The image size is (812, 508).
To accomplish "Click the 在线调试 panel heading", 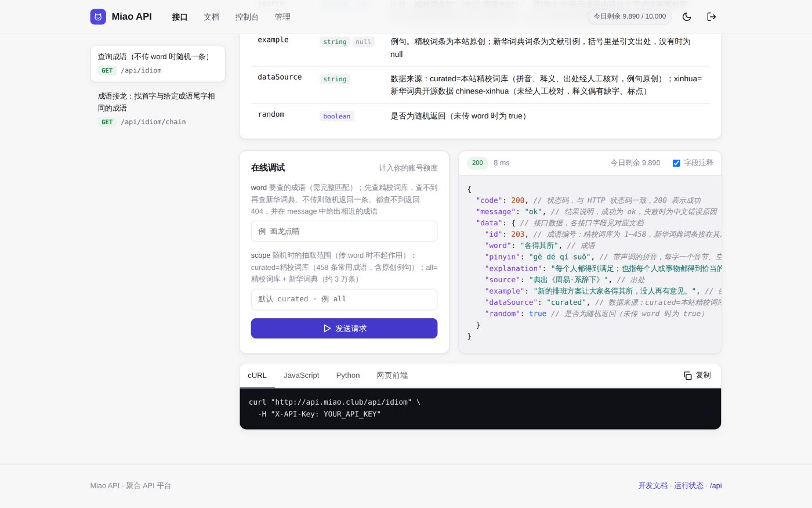I will coord(268,168).
